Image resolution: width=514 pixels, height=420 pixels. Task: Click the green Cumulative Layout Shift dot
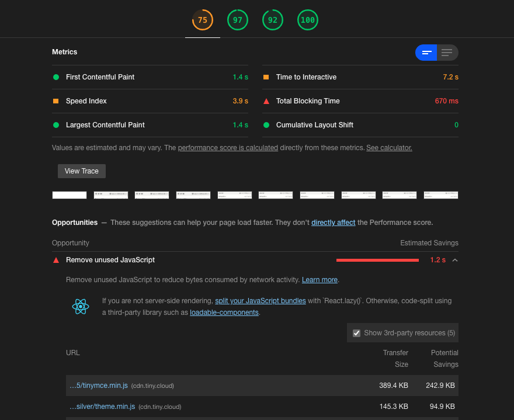tap(266, 125)
